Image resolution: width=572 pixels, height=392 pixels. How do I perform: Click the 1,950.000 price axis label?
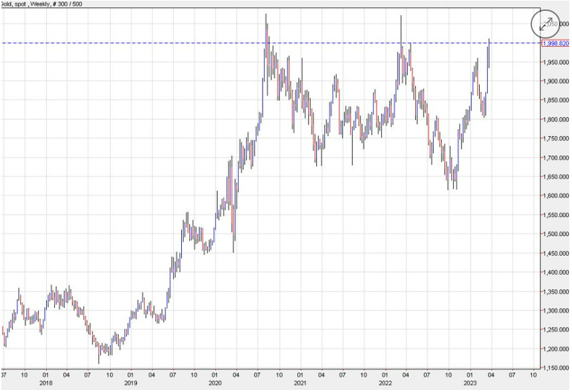click(556, 62)
